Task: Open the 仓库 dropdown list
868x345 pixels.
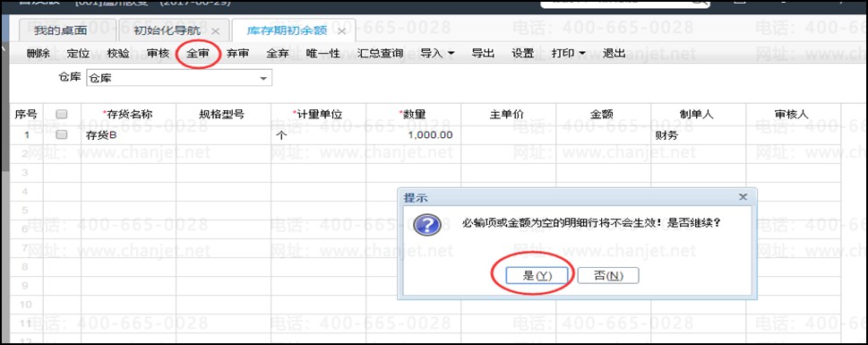Action: [x=263, y=79]
